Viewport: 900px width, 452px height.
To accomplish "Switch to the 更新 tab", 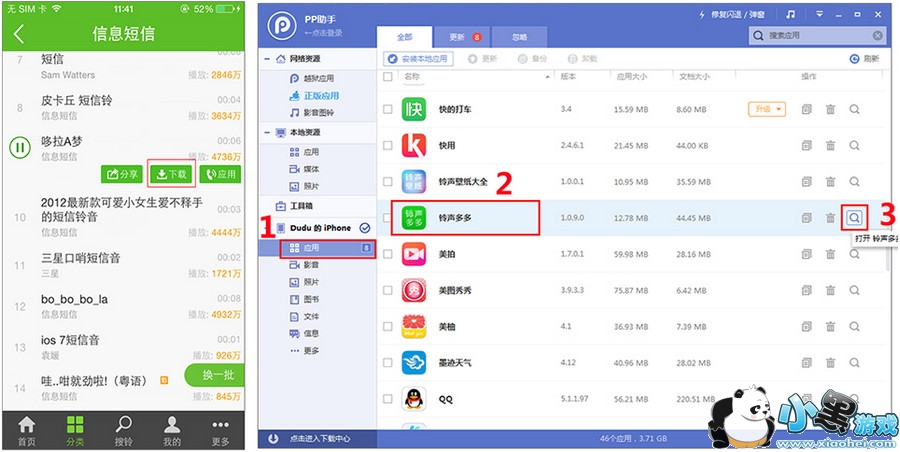I will coord(464,37).
